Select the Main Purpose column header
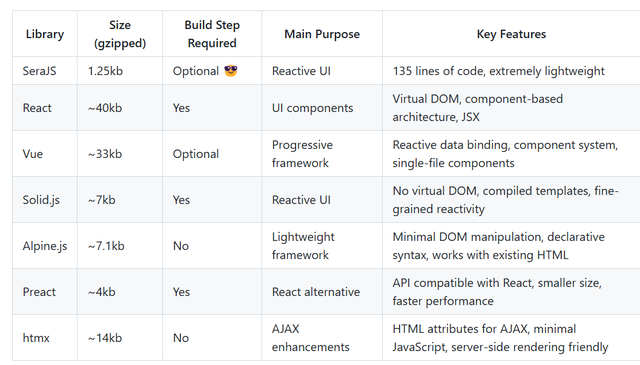Viewport: 640px width, 365px height. pos(322,34)
